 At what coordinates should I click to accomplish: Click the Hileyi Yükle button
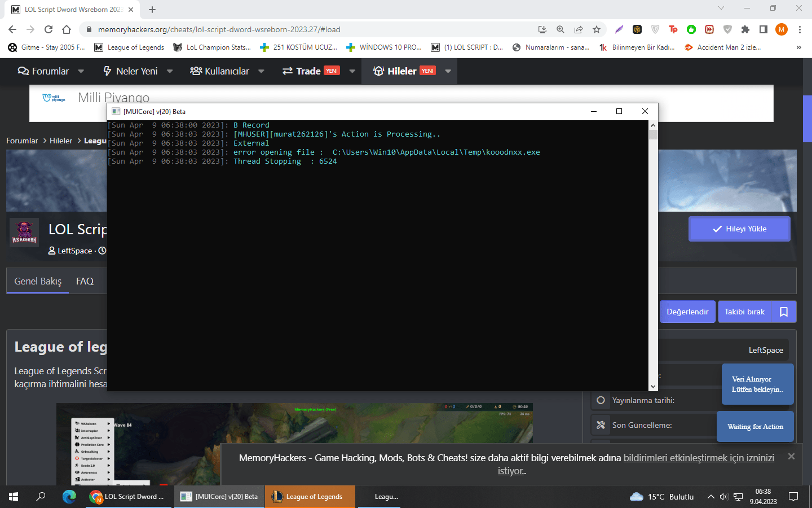pyautogui.click(x=739, y=229)
